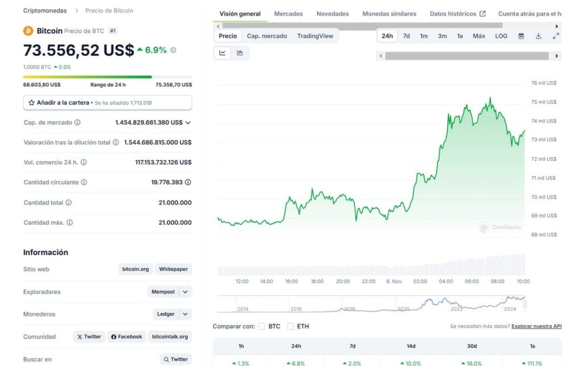Open Mempool explorer
This screenshot has width=588, height=366.
163,292
